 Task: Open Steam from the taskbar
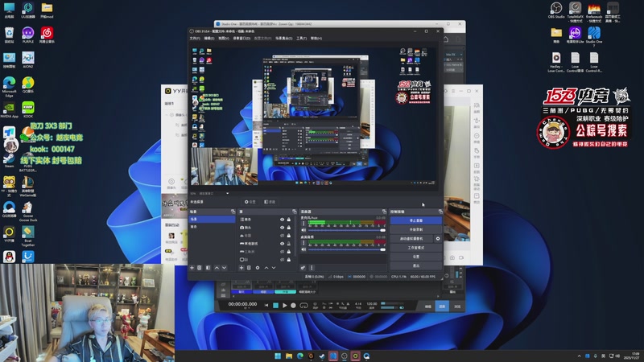pos(322,356)
